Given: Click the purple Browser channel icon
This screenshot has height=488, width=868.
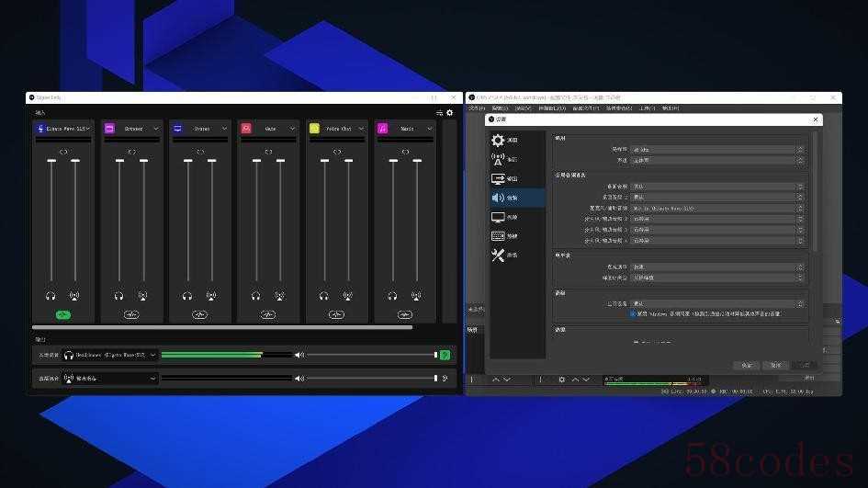Looking at the screenshot, I should [x=109, y=129].
